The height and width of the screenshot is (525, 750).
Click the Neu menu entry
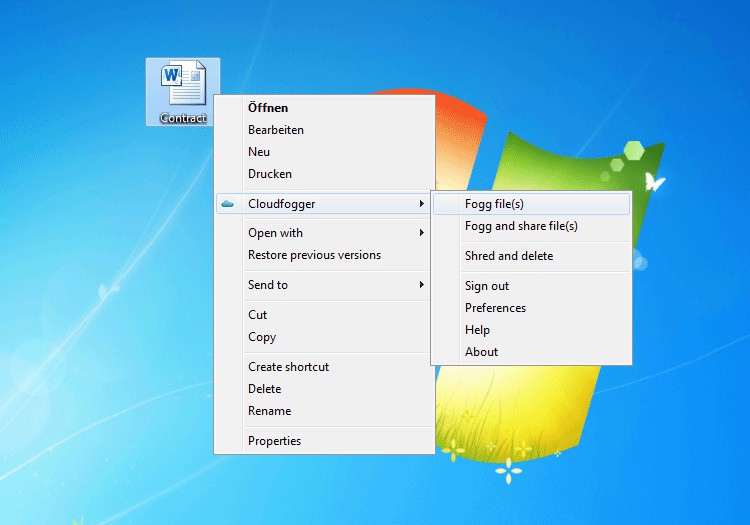(x=324, y=152)
